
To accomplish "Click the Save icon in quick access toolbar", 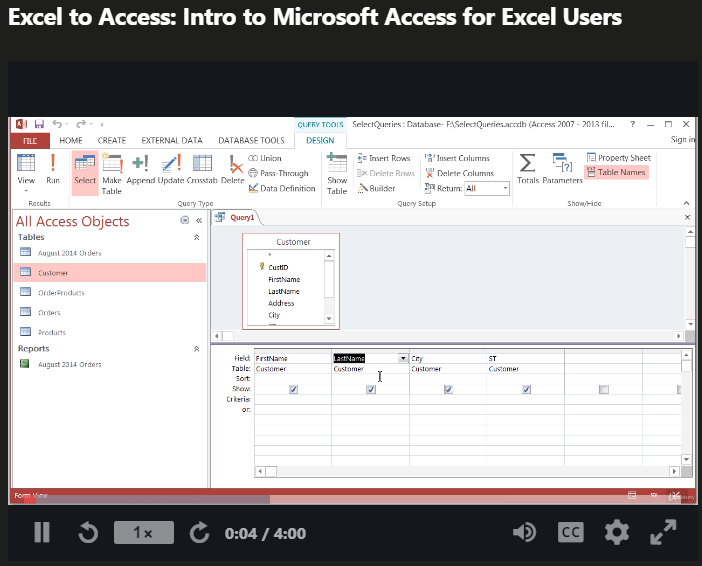I will [x=39, y=124].
